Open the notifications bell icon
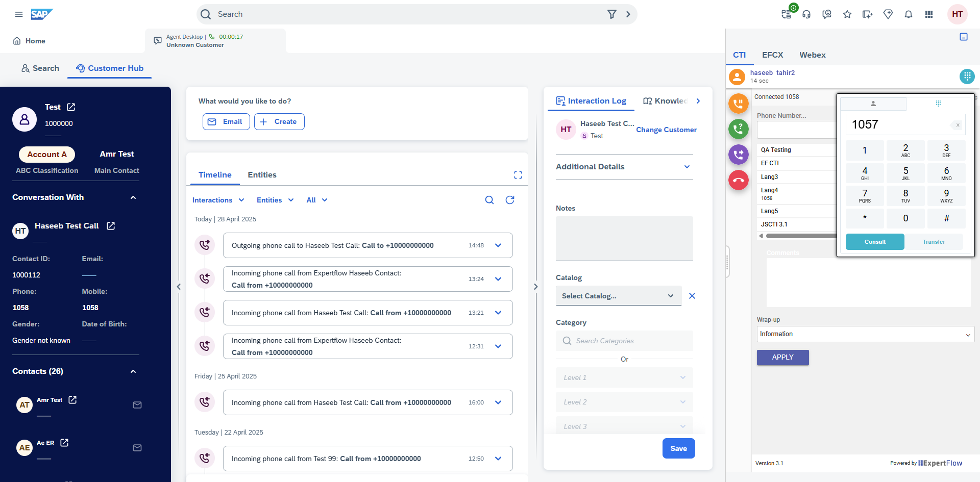Image resolution: width=980 pixels, height=482 pixels. click(908, 14)
